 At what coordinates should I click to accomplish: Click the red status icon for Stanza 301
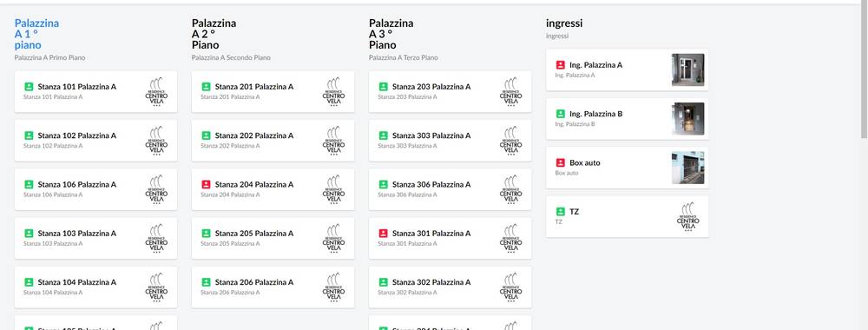click(383, 233)
